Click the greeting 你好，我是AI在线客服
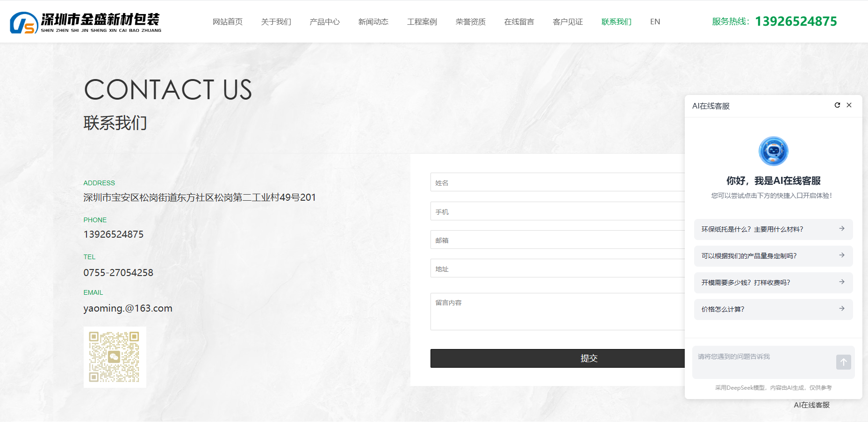 tap(774, 181)
